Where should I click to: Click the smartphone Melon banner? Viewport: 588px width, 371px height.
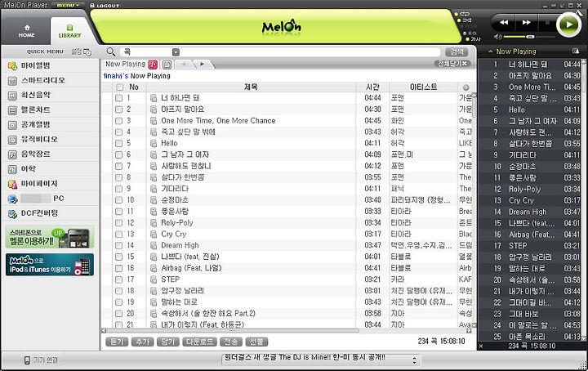point(50,237)
